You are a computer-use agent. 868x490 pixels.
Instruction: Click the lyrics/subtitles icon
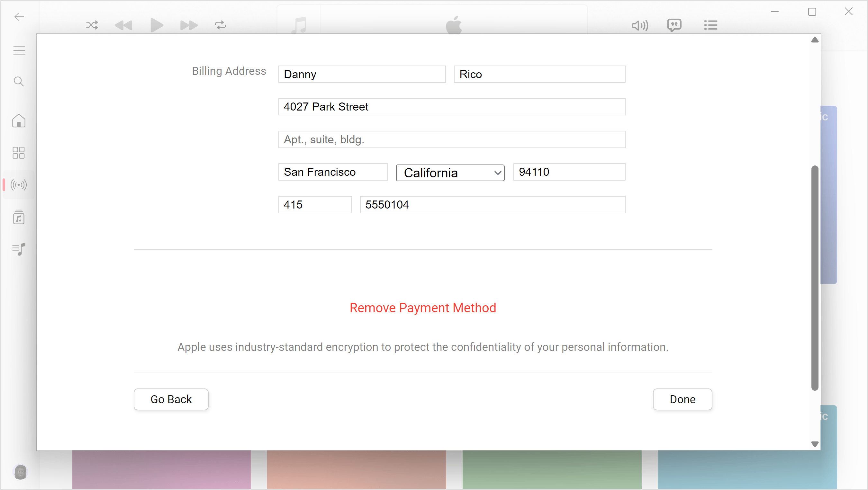[675, 24]
